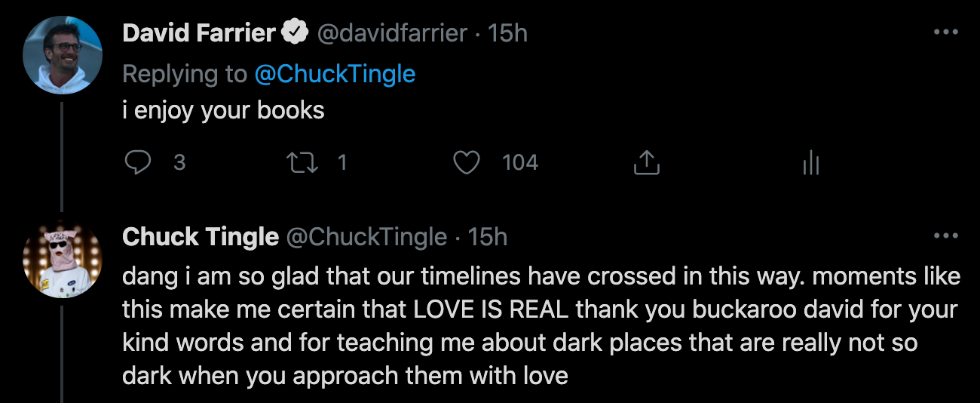Open Chuck Tingle's reply text about LOVE IS REAL
This screenshot has height=403, width=980.
pyautogui.click(x=528, y=325)
